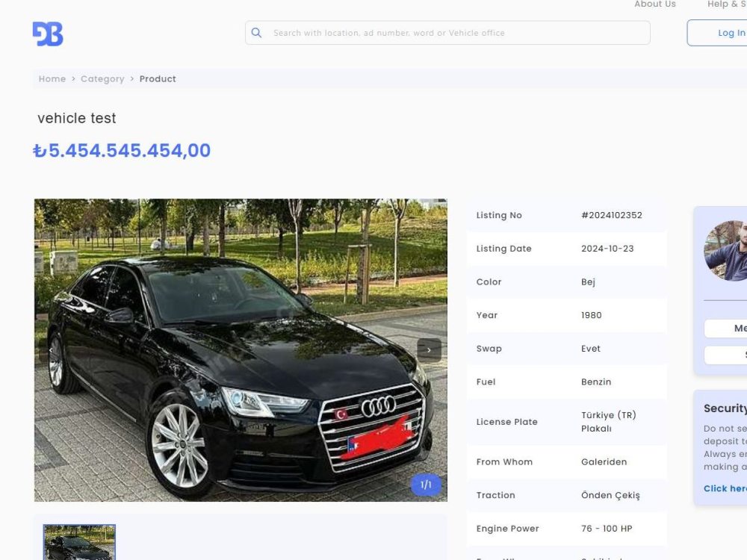Viewport: 747px width, 560px height.
Task: Click the price ₺5.454.545.454,00
Action: (x=122, y=151)
